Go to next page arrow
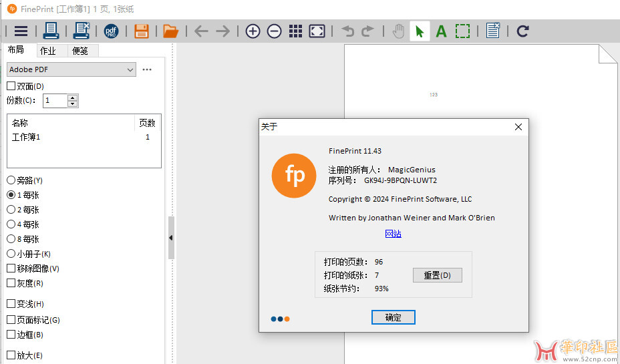620x364 pixels. pyautogui.click(x=223, y=31)
